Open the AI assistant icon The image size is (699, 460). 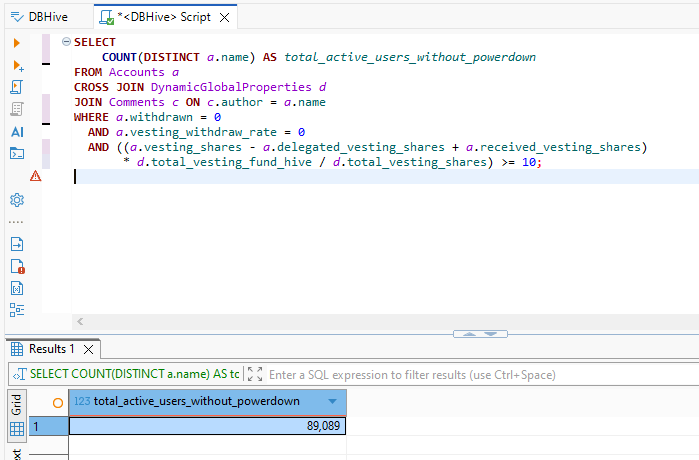[x=17, y=131]
